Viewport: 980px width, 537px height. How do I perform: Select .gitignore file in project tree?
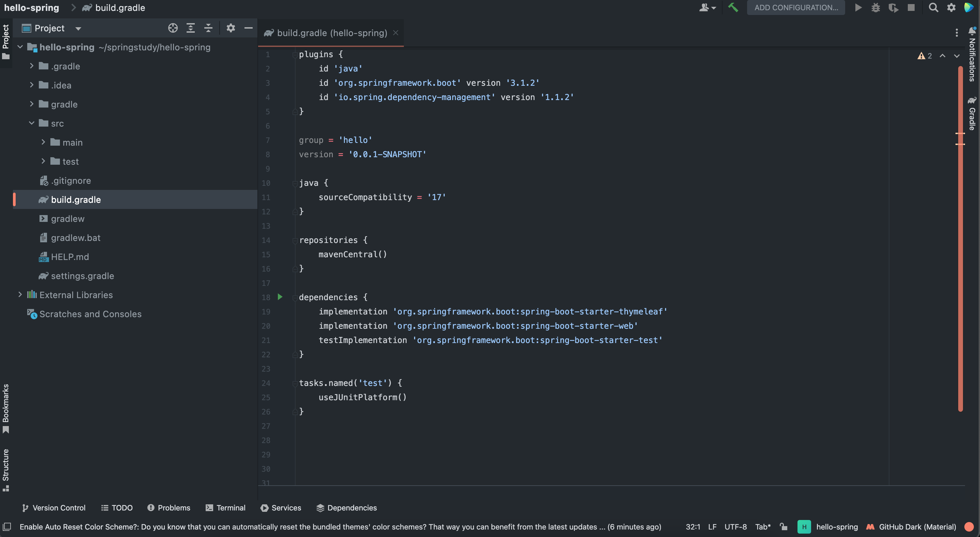tap(71, 181)
